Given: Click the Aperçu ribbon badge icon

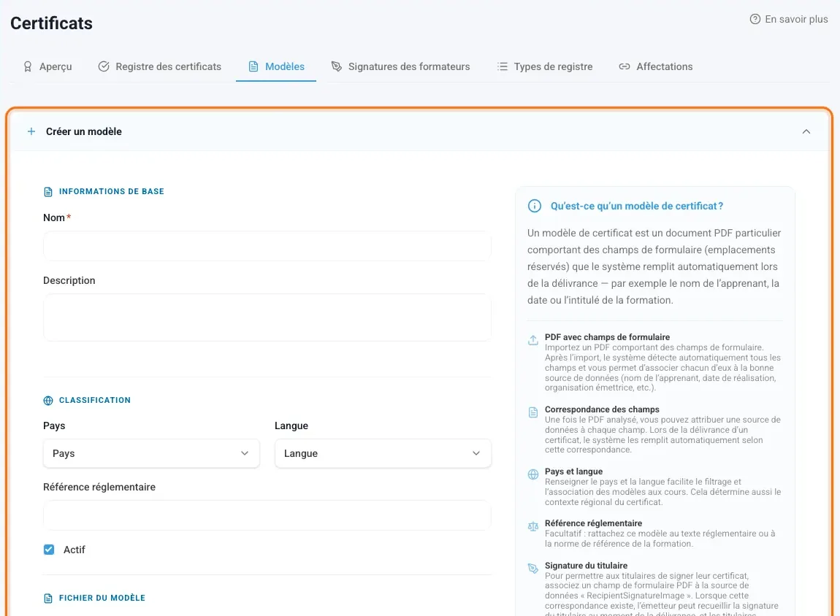Looking at the screenshot, I should click(x=28, y=66).
